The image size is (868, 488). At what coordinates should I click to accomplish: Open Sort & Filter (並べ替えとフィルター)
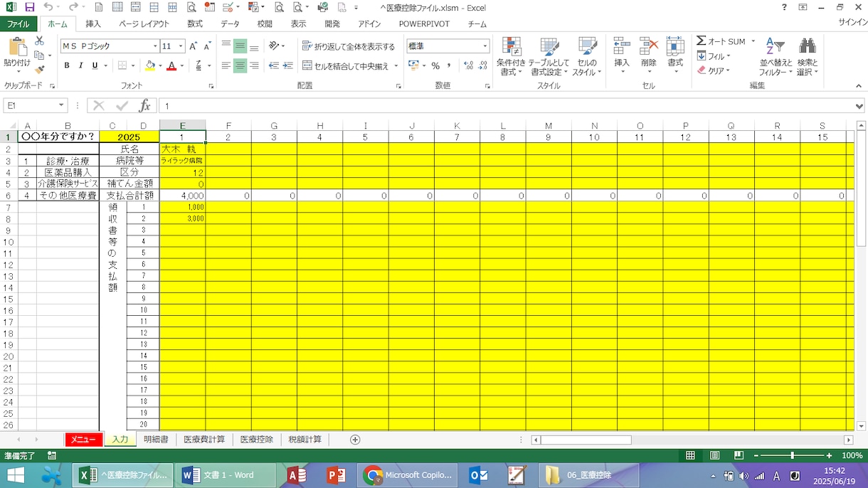pyautogui.click(x=775, y=56)
